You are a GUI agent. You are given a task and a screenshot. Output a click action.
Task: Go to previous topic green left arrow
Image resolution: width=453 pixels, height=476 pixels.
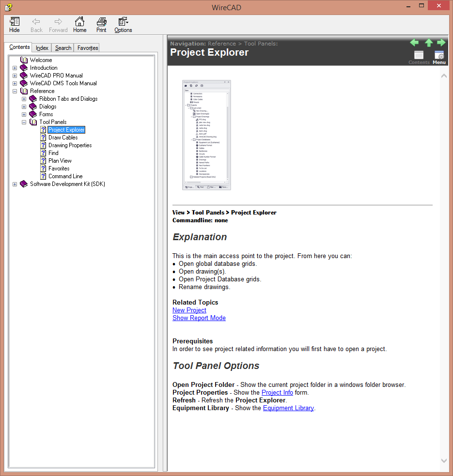[414, 43]
